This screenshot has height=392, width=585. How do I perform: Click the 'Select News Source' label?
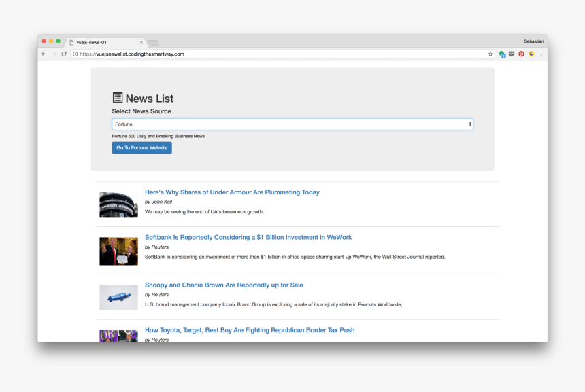click(x=141, y=111)
